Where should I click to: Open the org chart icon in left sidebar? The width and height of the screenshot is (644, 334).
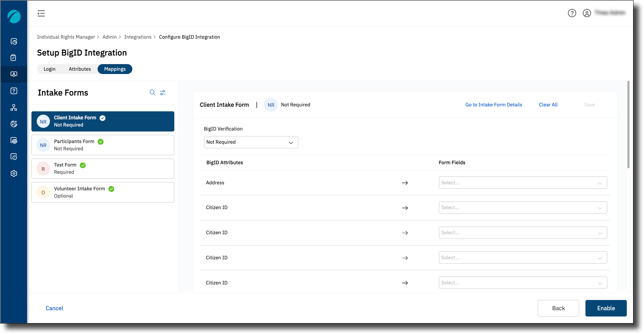[x=14, y=107]
